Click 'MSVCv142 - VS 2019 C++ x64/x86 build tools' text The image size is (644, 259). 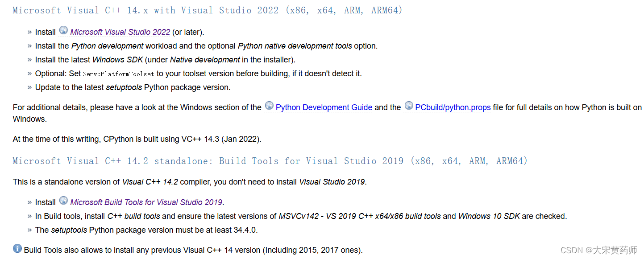point(360,216)
